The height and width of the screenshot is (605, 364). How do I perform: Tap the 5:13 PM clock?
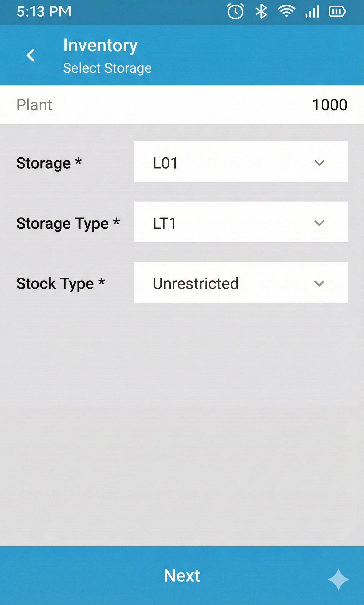coord(44,11)
